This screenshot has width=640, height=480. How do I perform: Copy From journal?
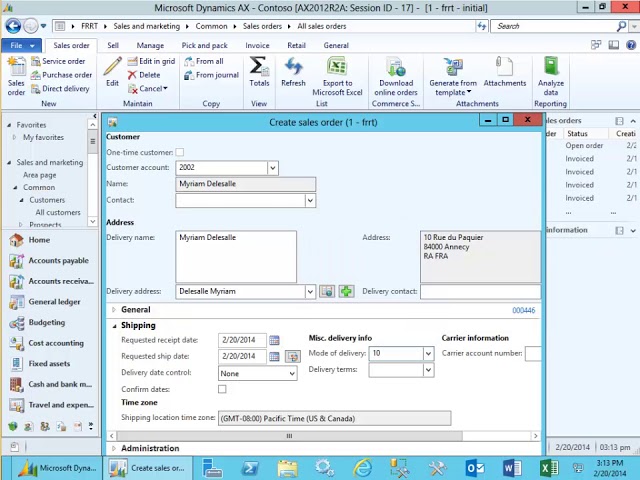[x=211, y=75]
